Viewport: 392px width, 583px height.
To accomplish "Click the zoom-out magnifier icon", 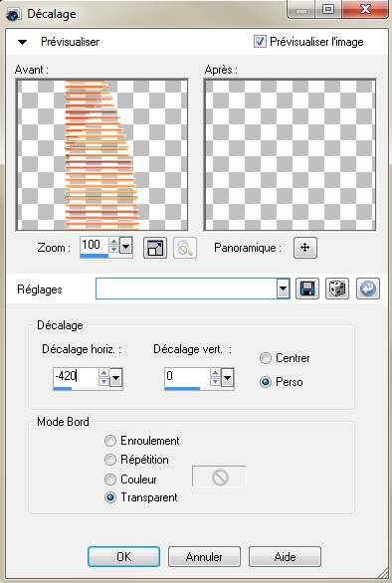I will (x=185, y=248).
